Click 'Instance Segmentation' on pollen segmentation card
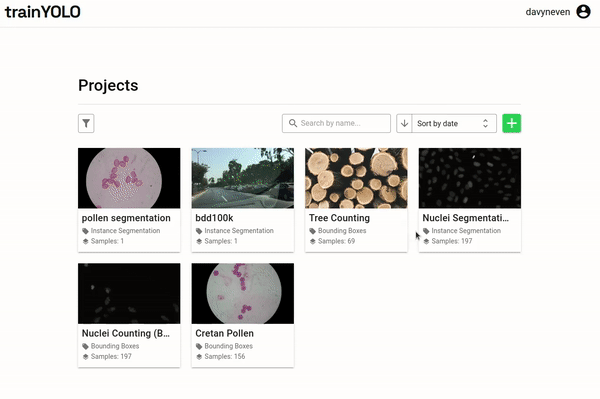This screenshot has width=600, height=399. [125, 231]
